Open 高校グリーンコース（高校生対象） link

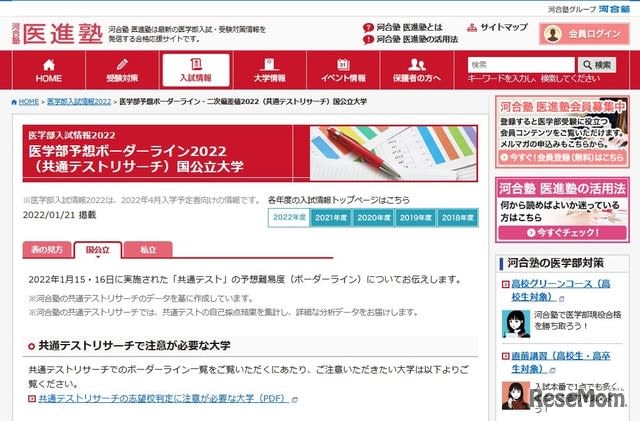(561, 290)
